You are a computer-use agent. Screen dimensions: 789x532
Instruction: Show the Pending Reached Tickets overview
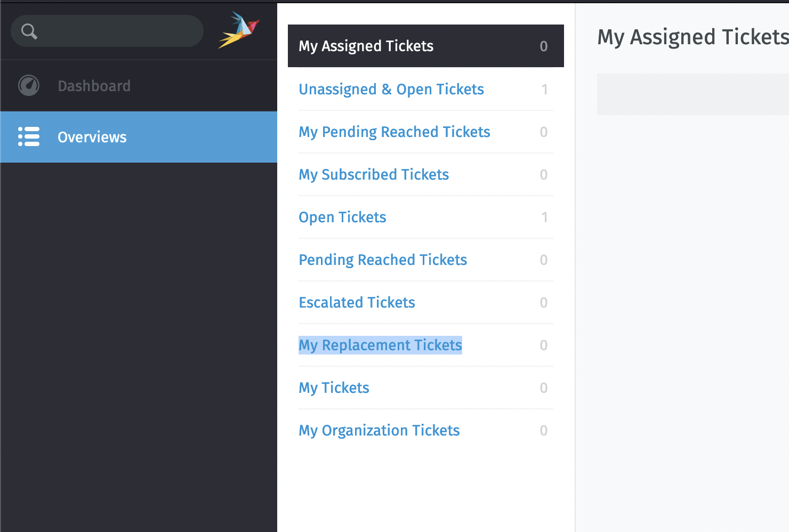pyautogui.click(x=382, y=260)
